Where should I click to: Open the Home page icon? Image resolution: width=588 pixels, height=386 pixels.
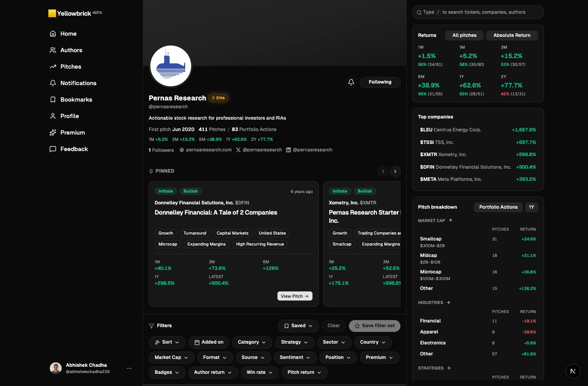(53, 34)
